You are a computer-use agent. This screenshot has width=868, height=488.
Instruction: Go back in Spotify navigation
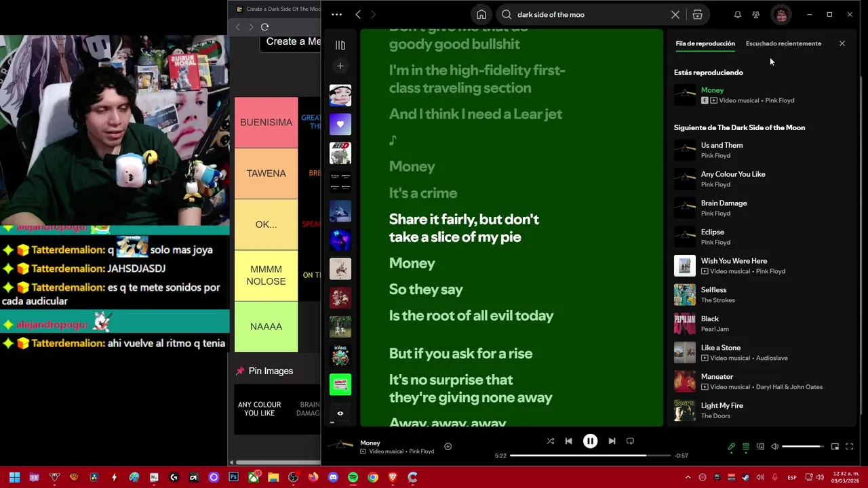[358, 14]
